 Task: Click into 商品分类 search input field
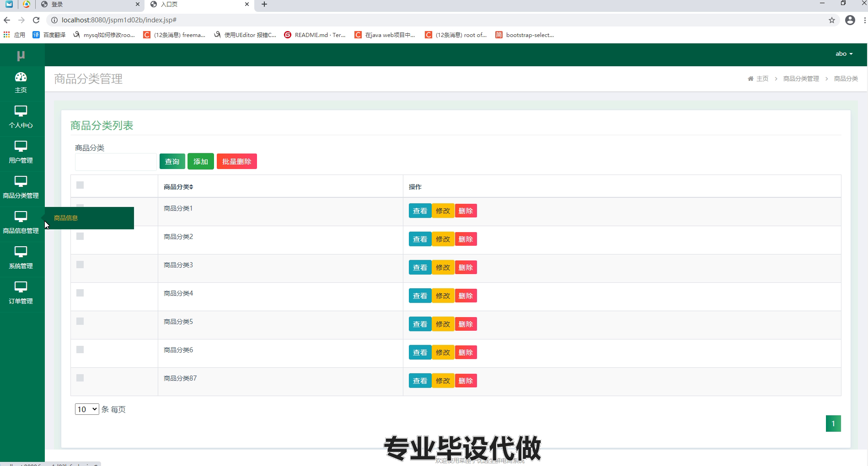(116, 162)
